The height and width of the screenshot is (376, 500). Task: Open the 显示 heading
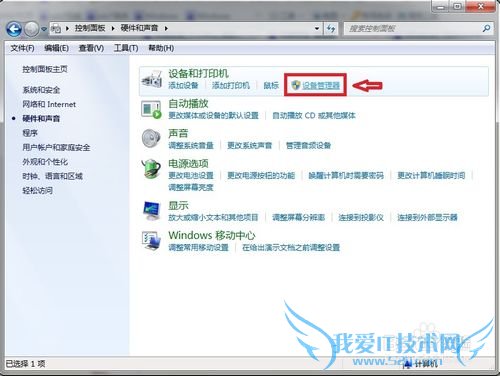(x=178, y=206)
